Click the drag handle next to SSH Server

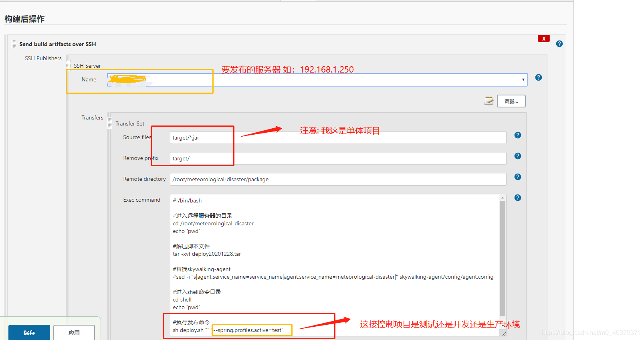pos(69,65)
